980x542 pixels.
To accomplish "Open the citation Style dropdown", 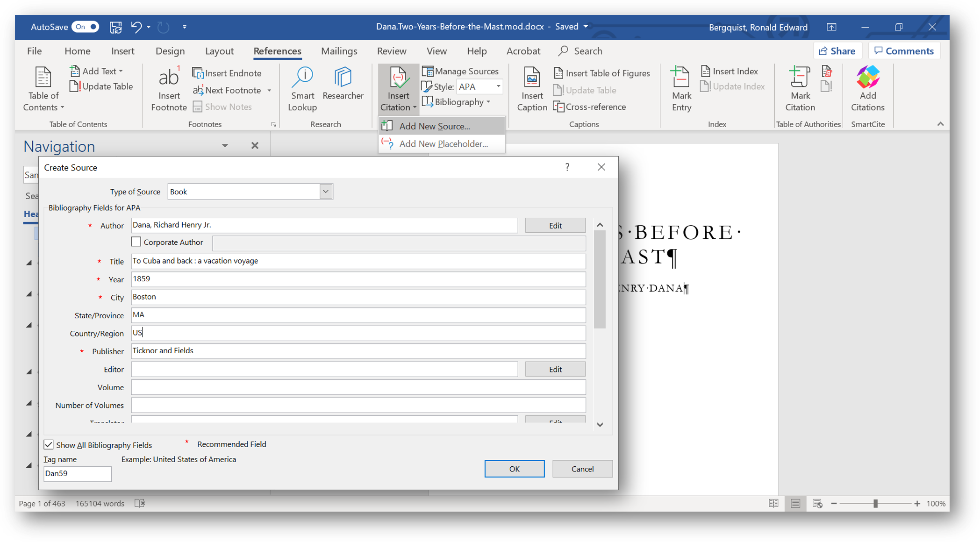I will coord(498,86).
